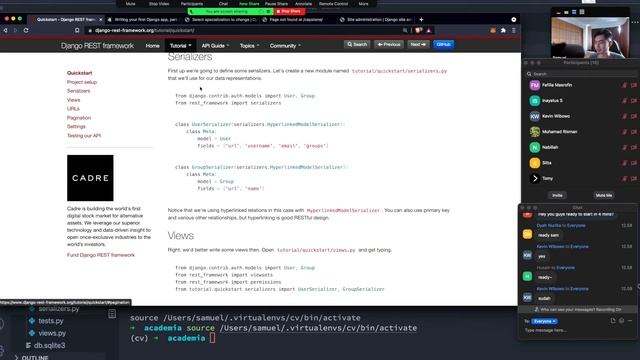The height and width of the screenshot is (360, 640).
Task: Click the red Stop Share button
Action: (289, 11)
